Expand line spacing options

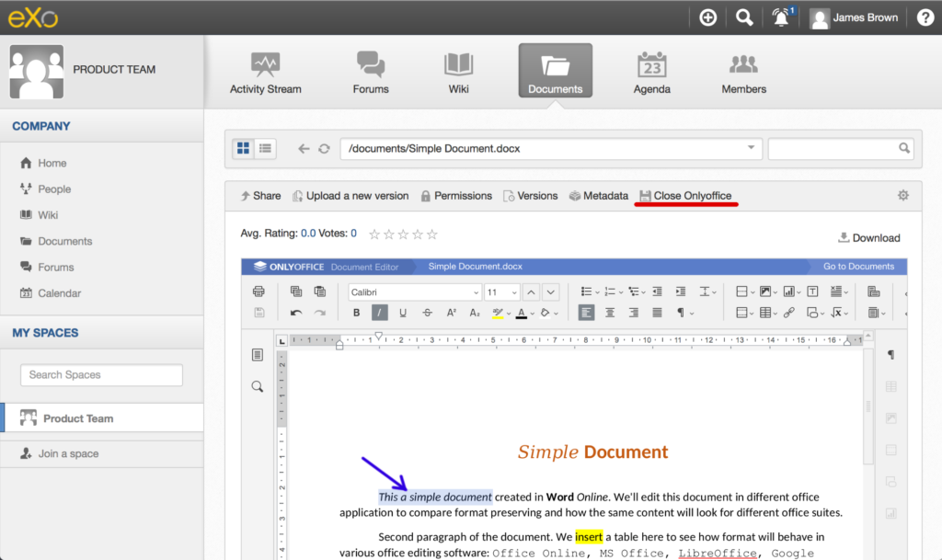714,292
